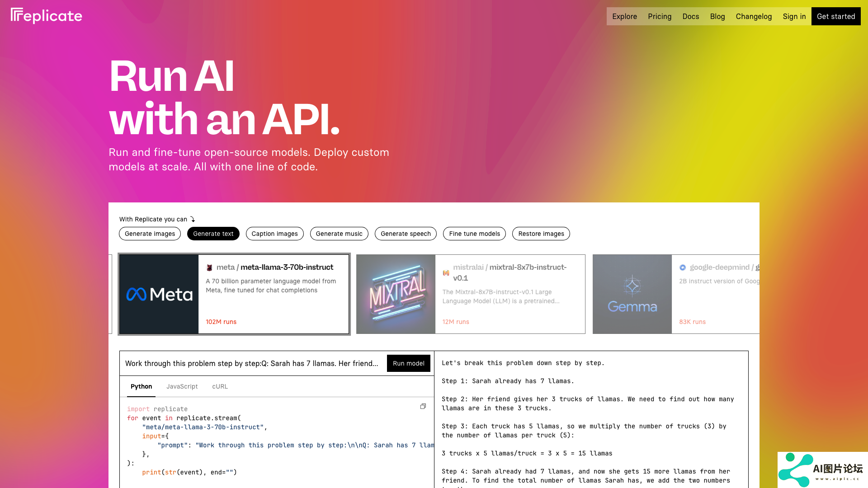Viewport: 868px width, 488px height.
Task: Open meta-llama-3-70b-instruct model link
Action: (x=275, y=267)
